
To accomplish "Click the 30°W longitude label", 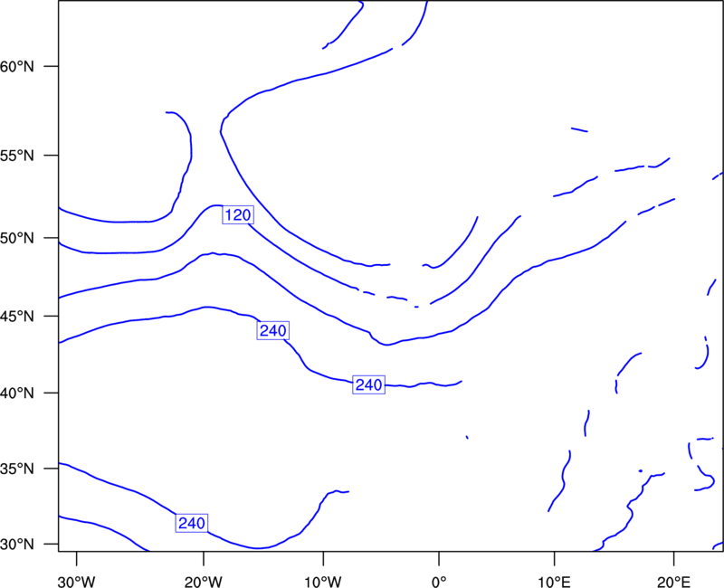I will tap(77, 582).
